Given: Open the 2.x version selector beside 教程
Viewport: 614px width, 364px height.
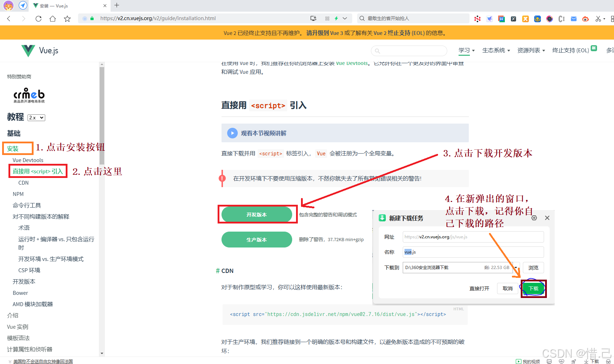Looking at the screenshot, I should 36,118.
